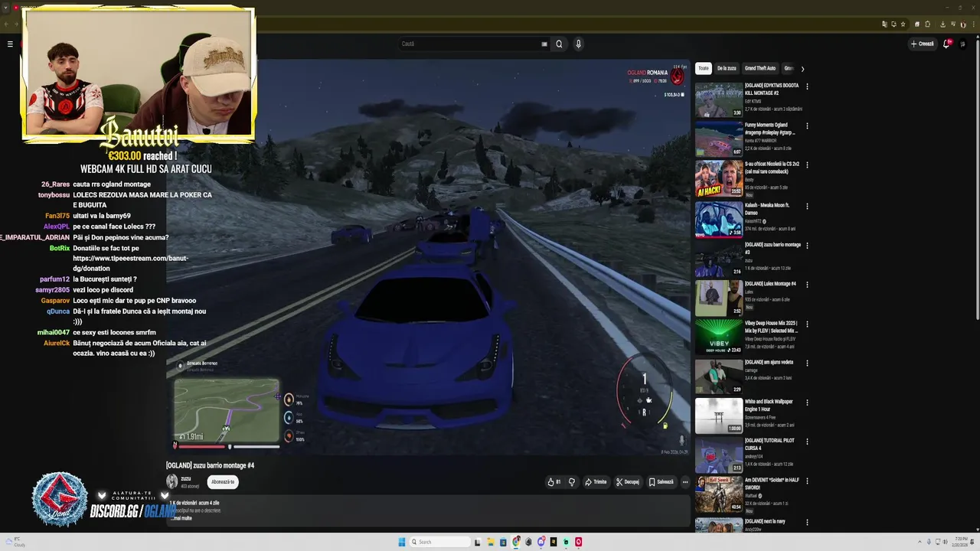Open the Lulex Montage #4 title
The image size is (980, 551).
(x=770, y=284)
